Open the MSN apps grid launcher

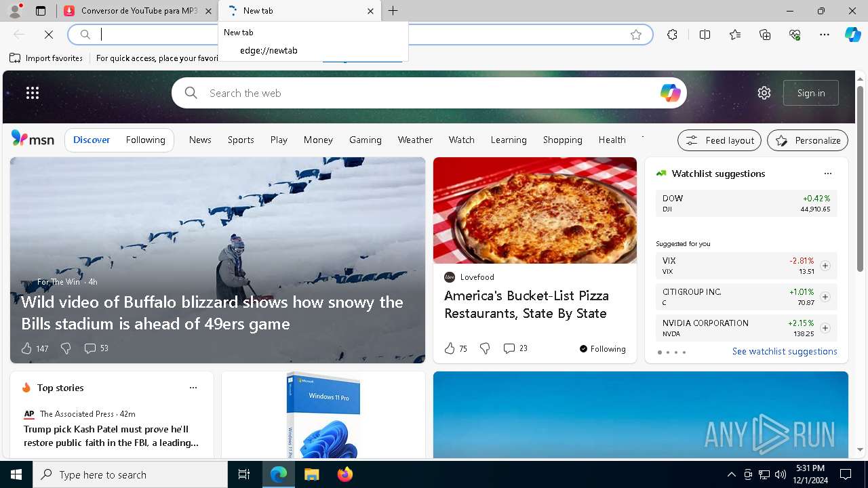pyautogui.click(x=33, y=93)
